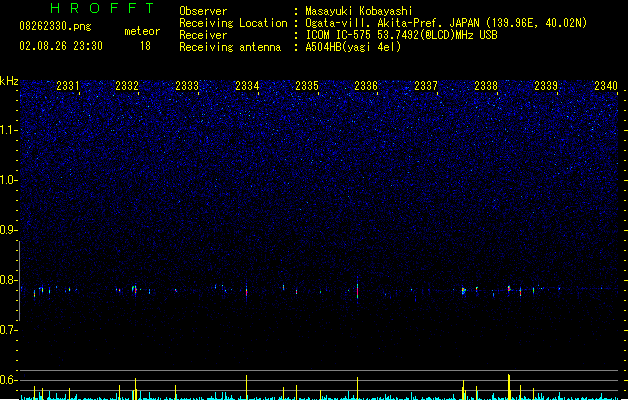Click the 2333 time marker
This screenshot has width=629, height=400.
point(187,86)
